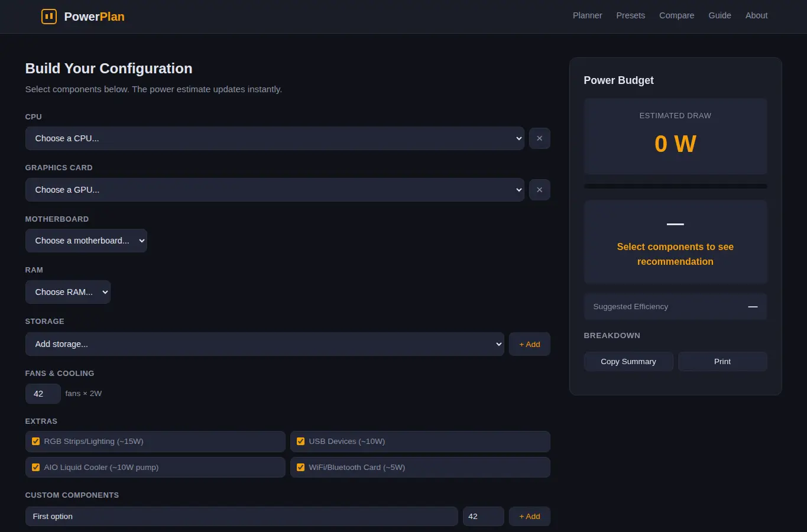Click the Power Budget heading
The image size is (807, 532).
(x=618, y=80)
